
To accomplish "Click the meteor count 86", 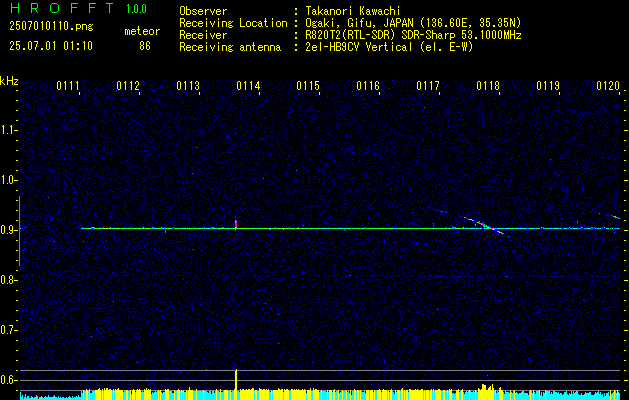I will coord(145,46).
